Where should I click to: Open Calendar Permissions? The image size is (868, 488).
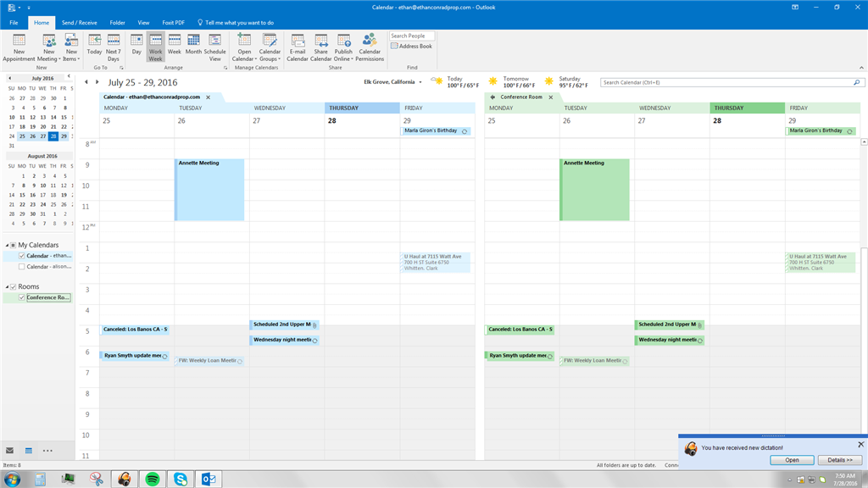[370, 47]
